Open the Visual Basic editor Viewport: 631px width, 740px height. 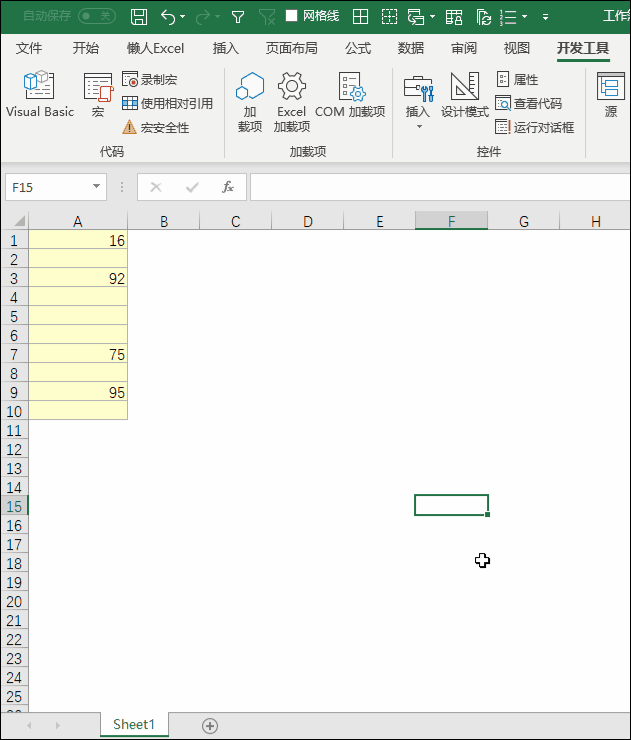[39, 96]
